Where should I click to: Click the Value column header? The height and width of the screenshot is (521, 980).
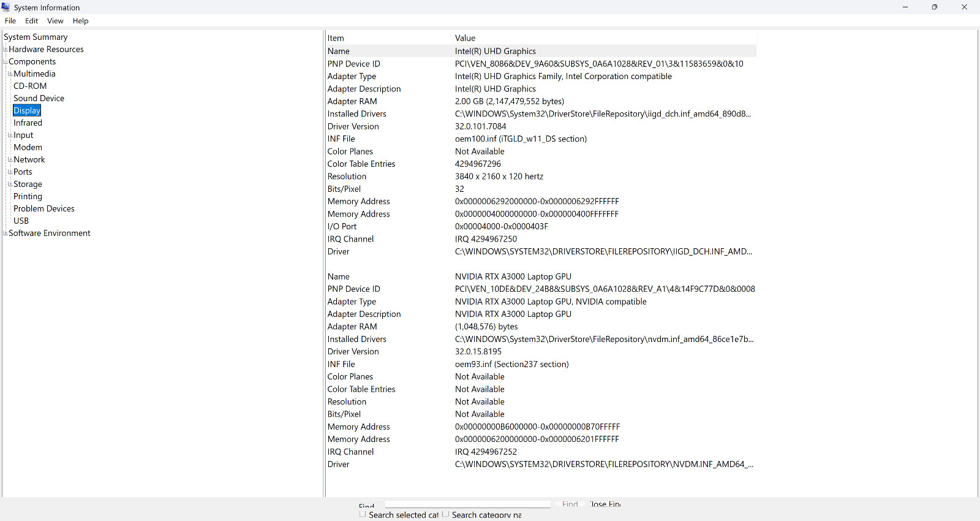click(465, 38)
